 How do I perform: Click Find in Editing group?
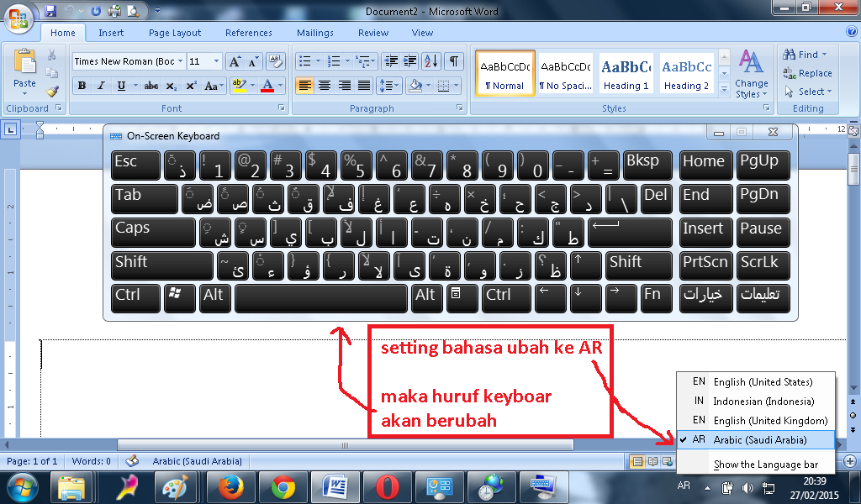click(805, 55)
